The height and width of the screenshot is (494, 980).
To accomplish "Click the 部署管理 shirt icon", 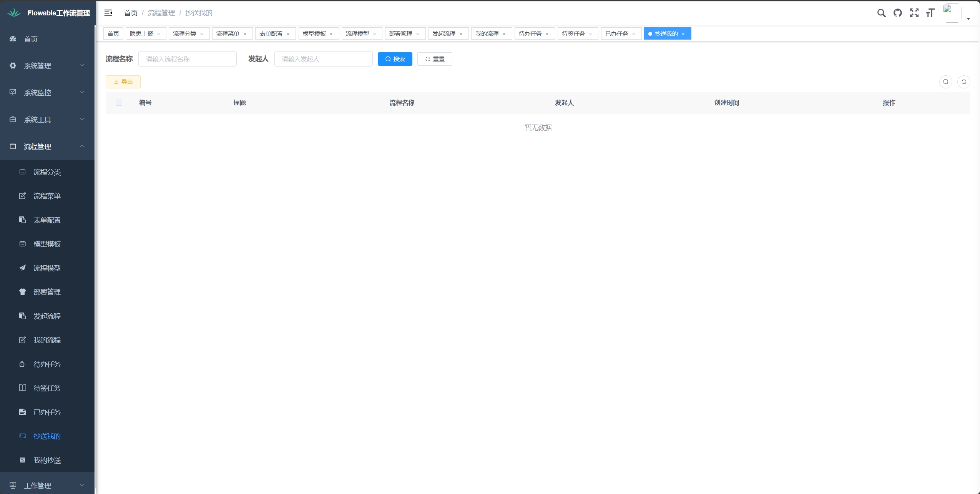I will tap(23, 292).
